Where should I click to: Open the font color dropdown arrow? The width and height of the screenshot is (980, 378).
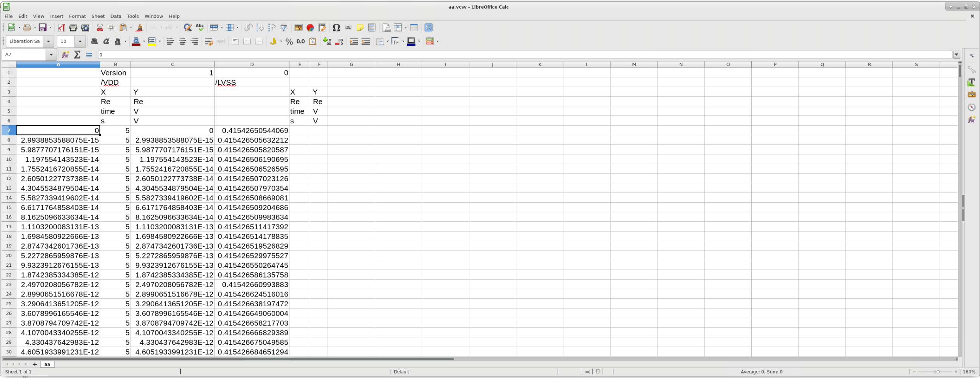[144, 41]
